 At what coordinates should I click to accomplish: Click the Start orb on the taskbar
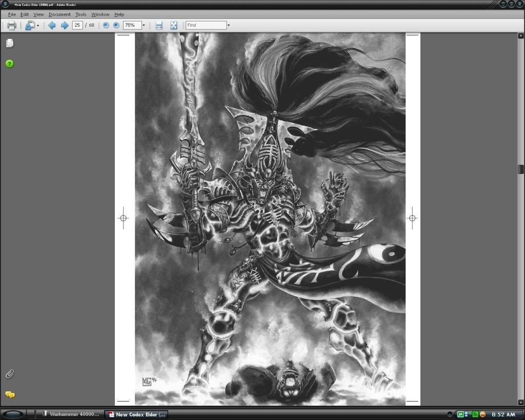(x=13, y=414)
